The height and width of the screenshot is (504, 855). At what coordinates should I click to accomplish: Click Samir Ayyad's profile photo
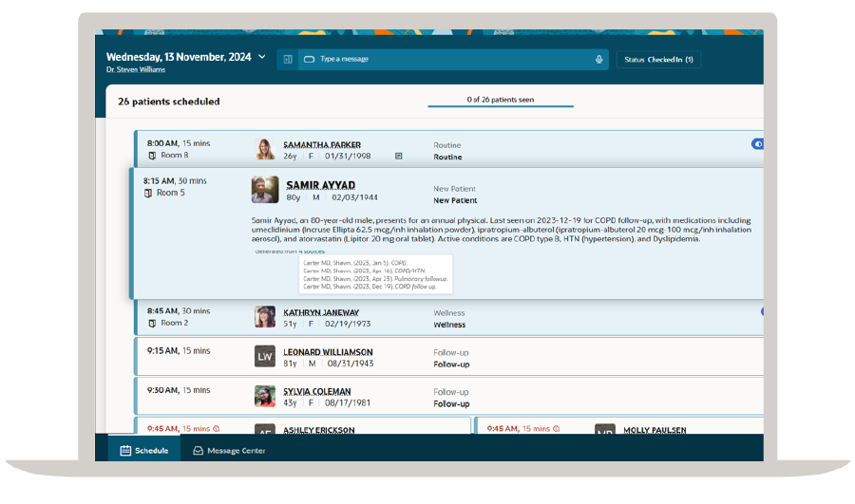(265, 190)
